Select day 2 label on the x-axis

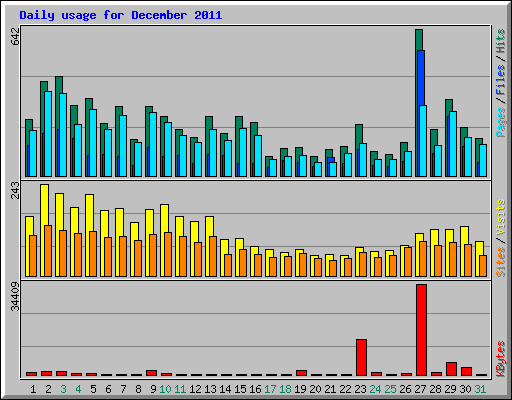pyautogui.click(x=48, y=389)
